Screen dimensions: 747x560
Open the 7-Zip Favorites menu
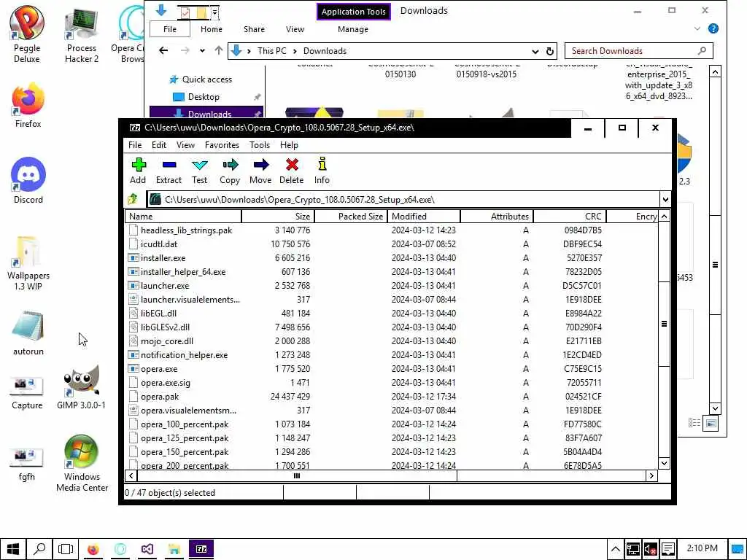222,145
